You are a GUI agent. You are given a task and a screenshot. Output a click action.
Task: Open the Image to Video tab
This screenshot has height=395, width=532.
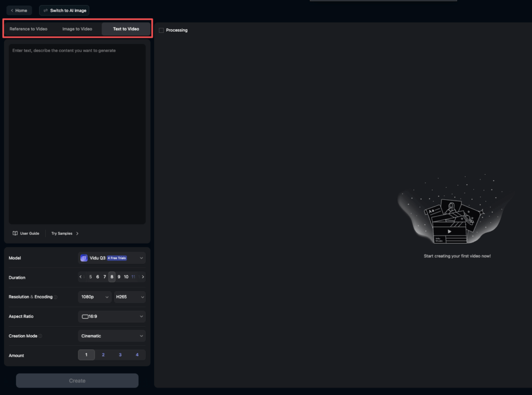coord(77,29)
